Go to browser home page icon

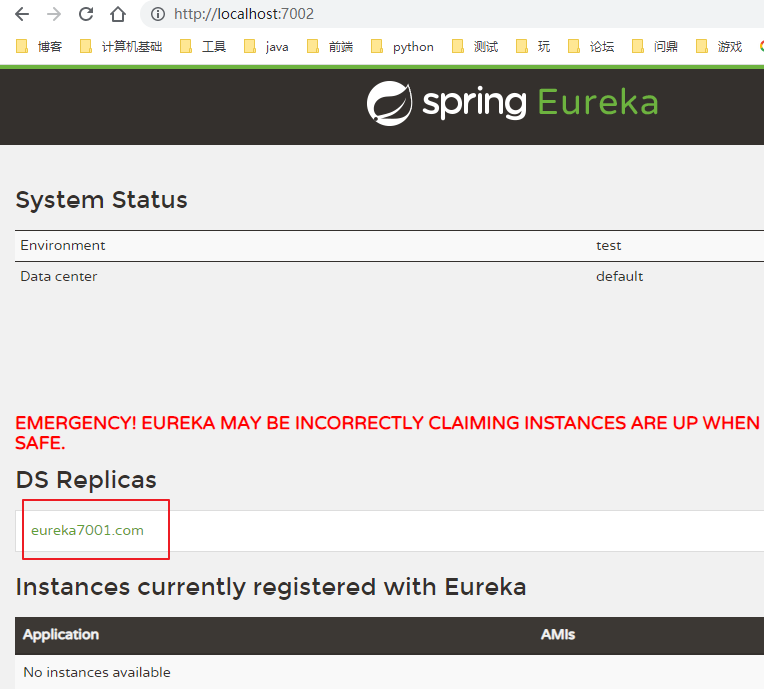(x=117, y=14)
